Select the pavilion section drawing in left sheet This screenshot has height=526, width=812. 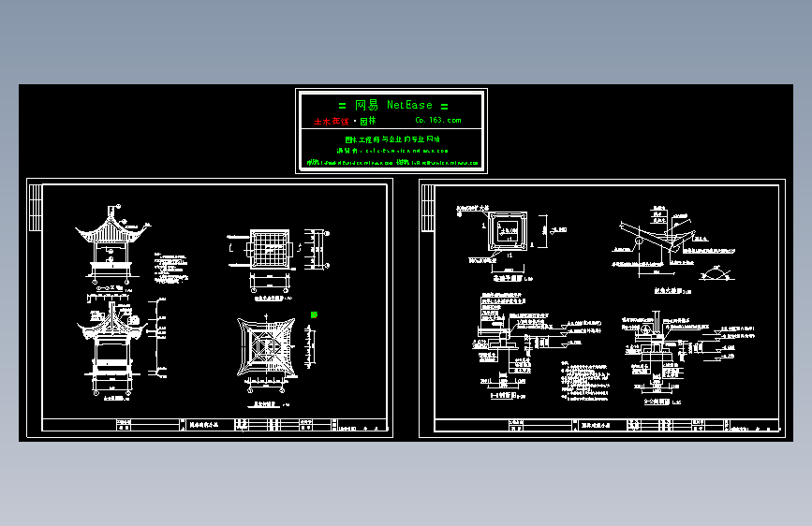111,348
